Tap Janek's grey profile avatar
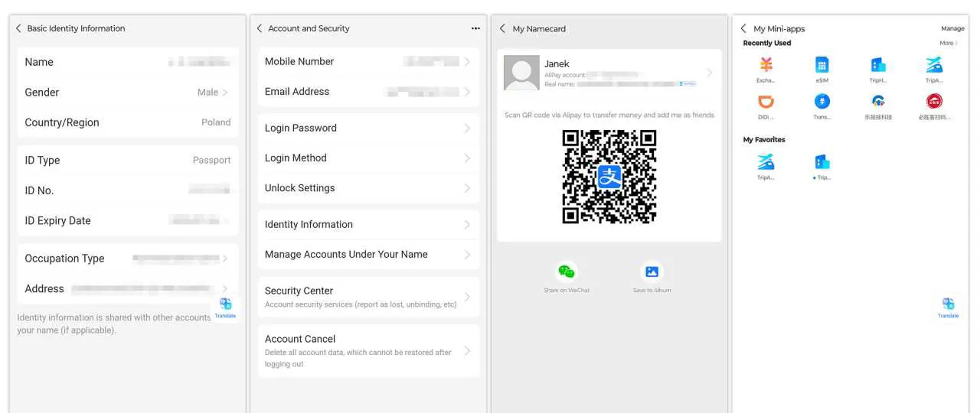Image resolution: width=980 pixels, height=413 pixels. [521, 73]
